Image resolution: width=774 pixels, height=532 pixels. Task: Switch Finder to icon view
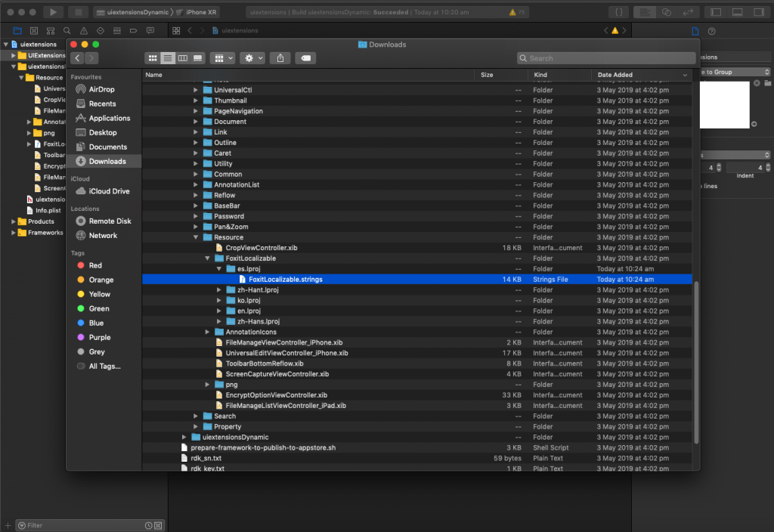coord(153,58)
